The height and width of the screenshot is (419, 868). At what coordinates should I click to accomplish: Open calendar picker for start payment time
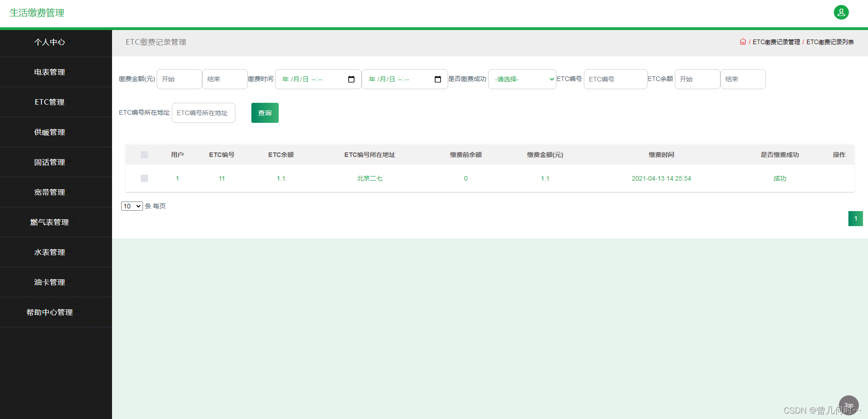click(351, 79)
